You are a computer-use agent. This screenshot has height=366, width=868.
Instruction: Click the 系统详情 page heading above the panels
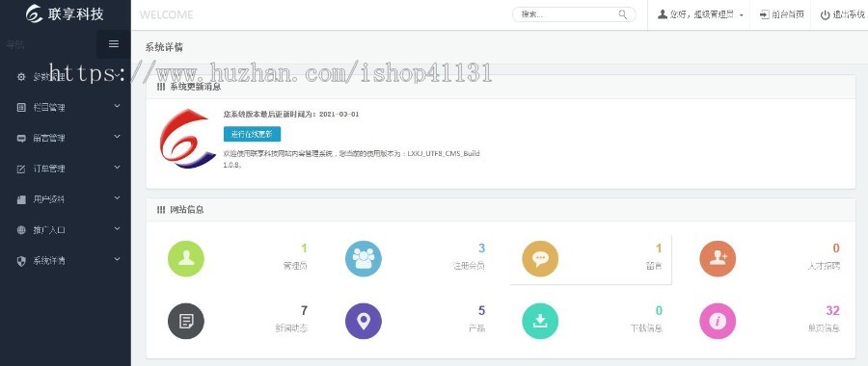point(164,47)
